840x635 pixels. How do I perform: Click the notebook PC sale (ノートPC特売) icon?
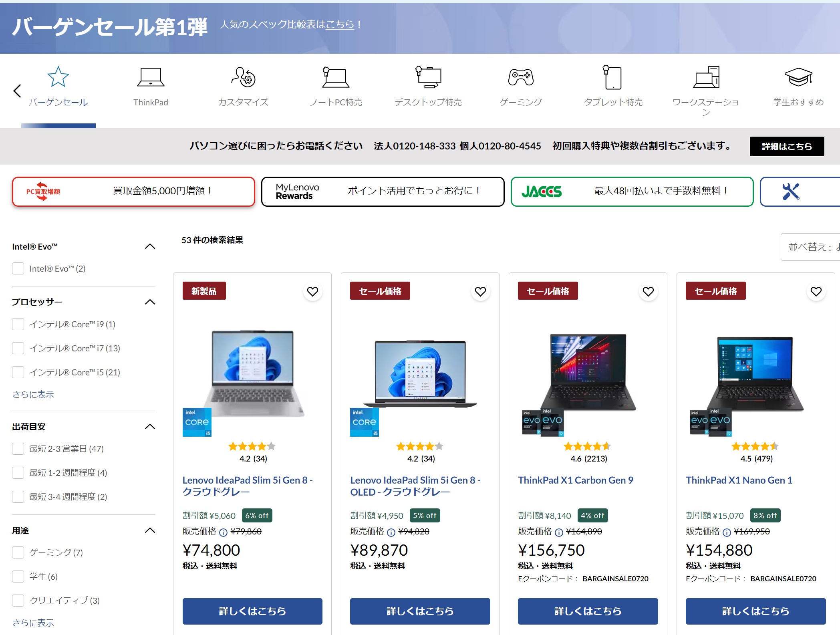(x=336, y=77)
